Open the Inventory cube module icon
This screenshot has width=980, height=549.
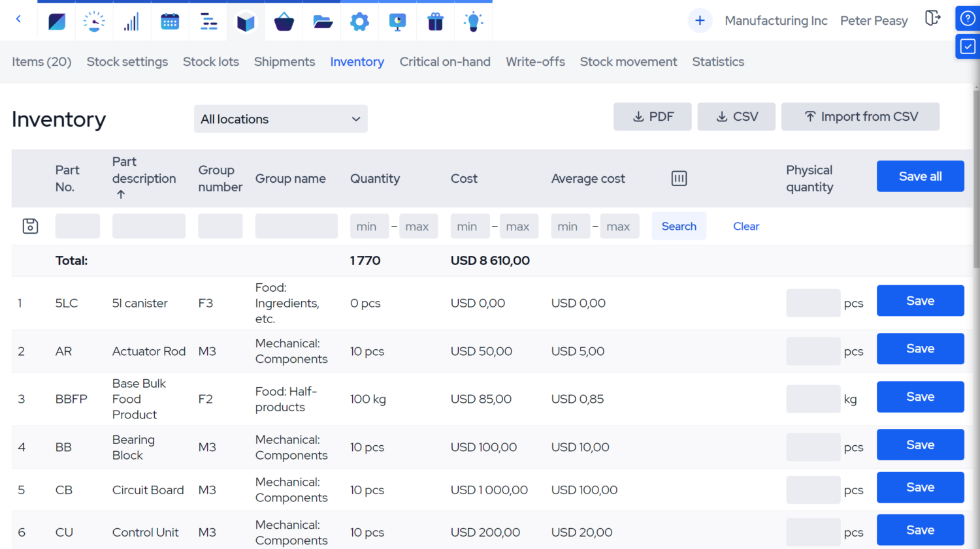pyautogui.click(x=246, y=22)
